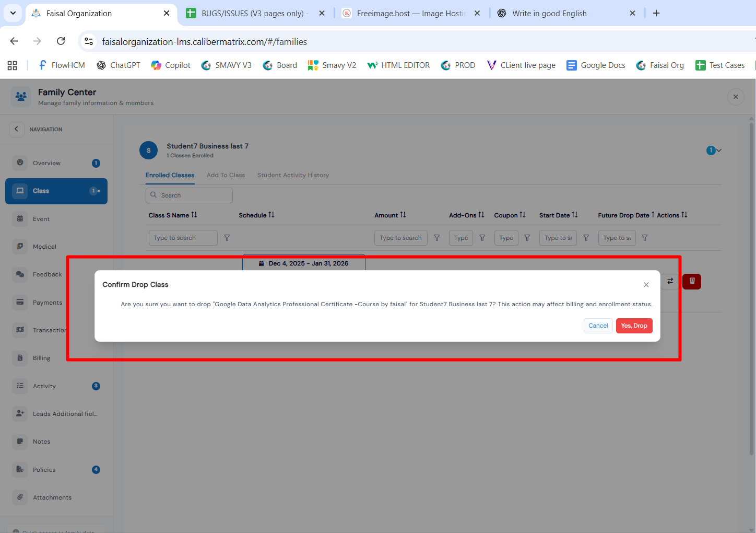
Task: Open the Student Activity History tab
Action: point(293,176)
